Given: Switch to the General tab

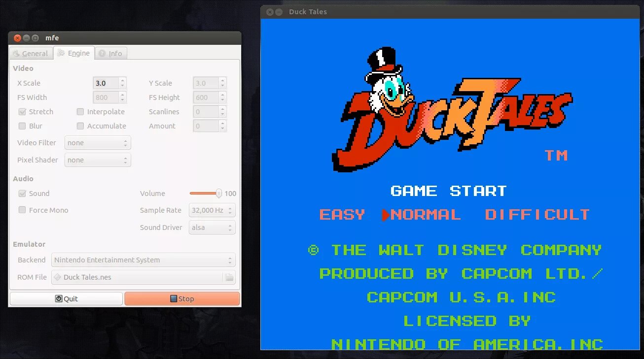Looking at the screenshot, I should click(x=31, y=53).
